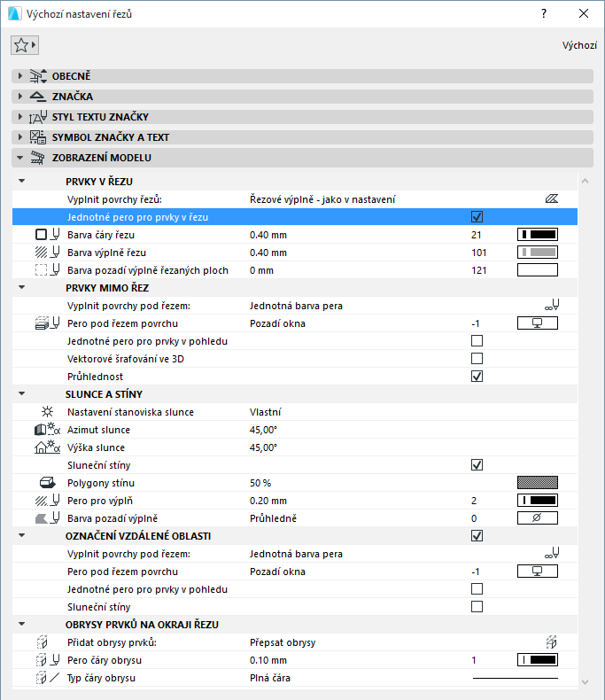
Task: Click the Barva pozadí výplně icon
Action: (x=47, y=517)
